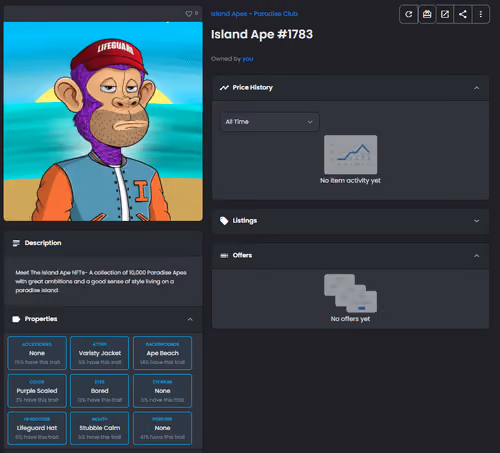This screenshot has width=500, height=453.
Task: Click the Island Ape #1783 title
Action: point(262,34)
